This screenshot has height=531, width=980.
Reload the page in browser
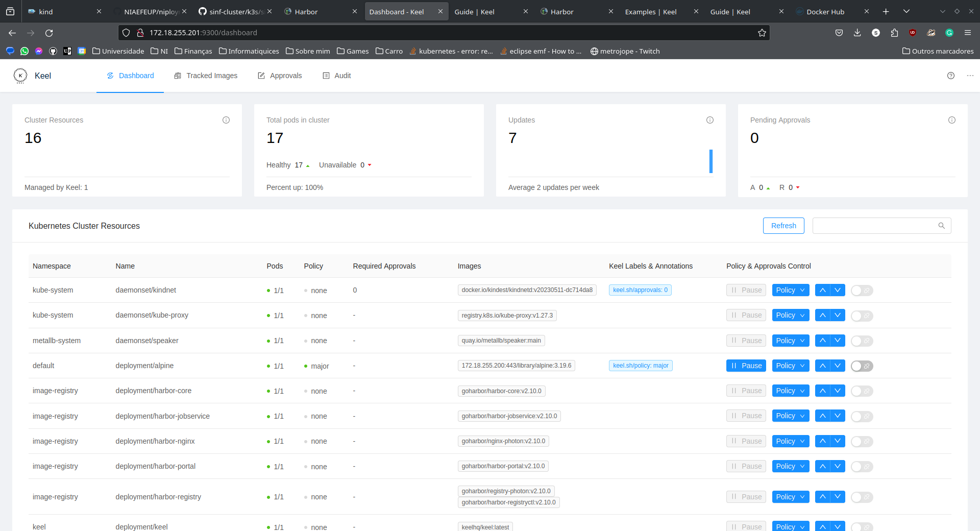pyautogui.click(x=49, y=33)
